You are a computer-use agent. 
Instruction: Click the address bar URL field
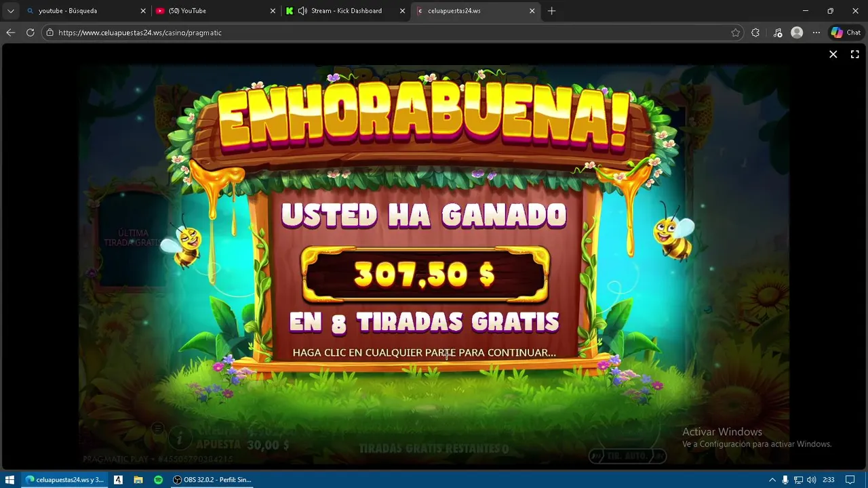(393, 33)
